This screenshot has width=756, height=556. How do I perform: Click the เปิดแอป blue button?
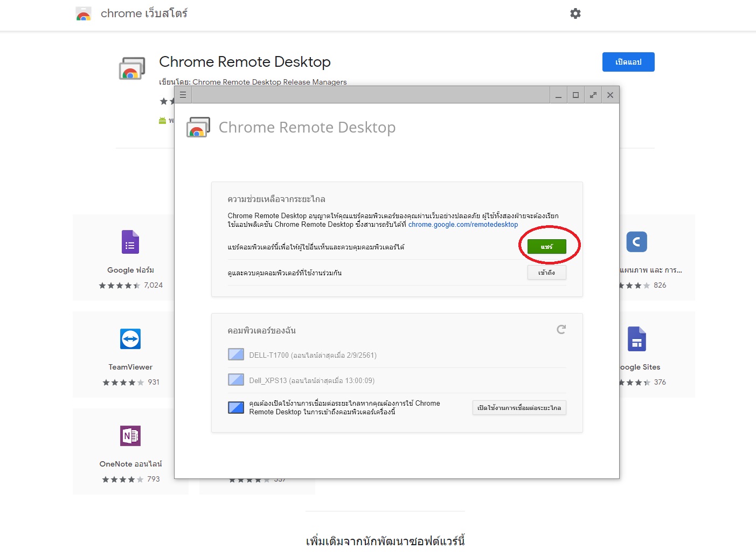[628, 62]
